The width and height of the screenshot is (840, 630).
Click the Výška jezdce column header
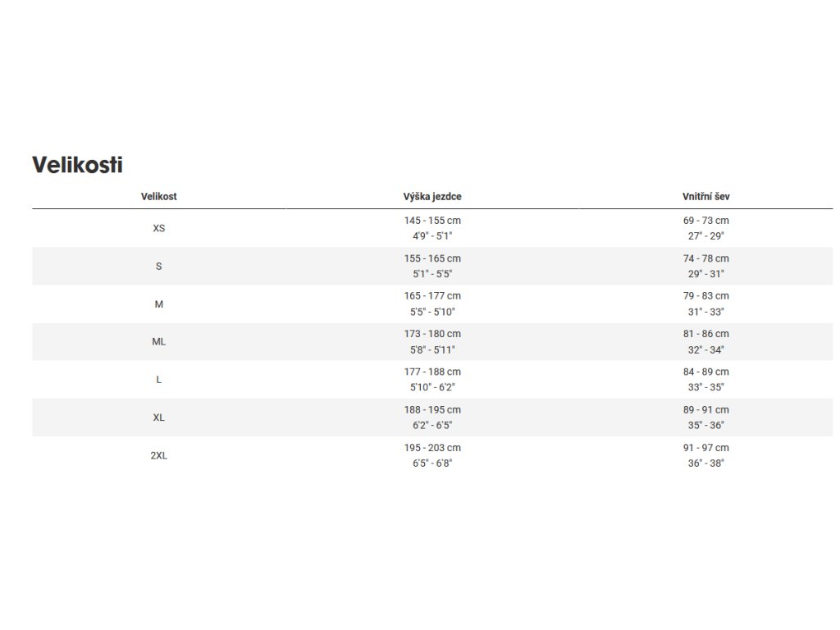432,197
